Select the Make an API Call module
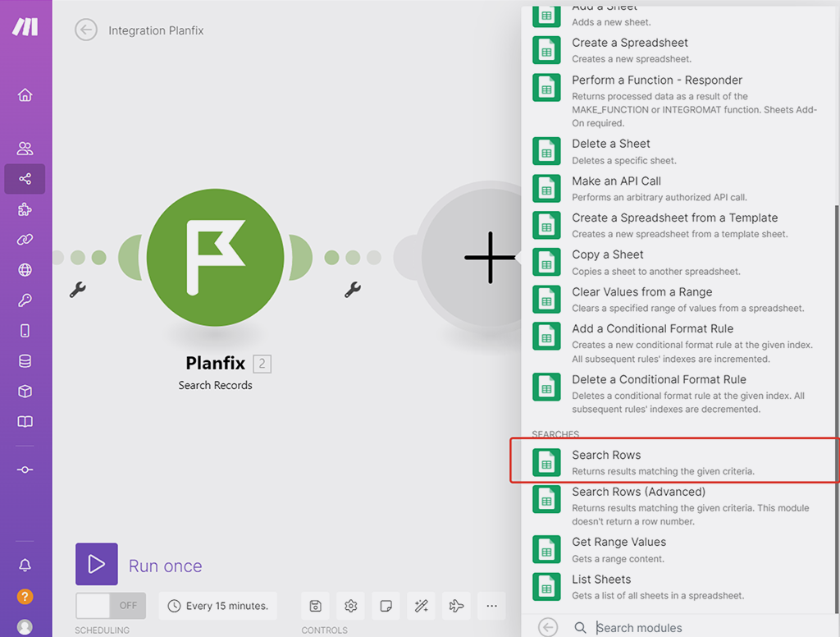The height and width of the screenshot is (637, 840). [678, 188]
